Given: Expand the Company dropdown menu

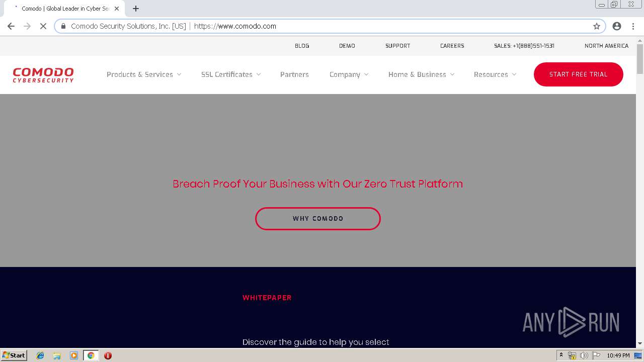Looking at the screenshot, I should (349, 74).
